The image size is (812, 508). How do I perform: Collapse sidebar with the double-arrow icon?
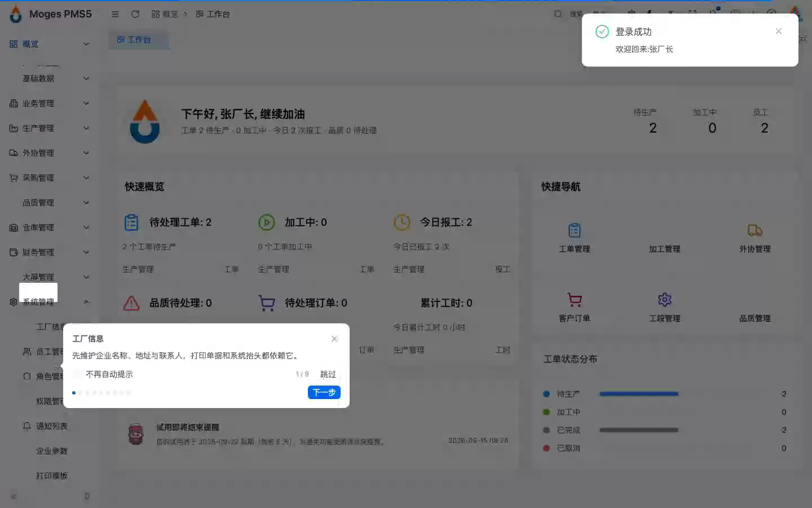click(14, 497)
